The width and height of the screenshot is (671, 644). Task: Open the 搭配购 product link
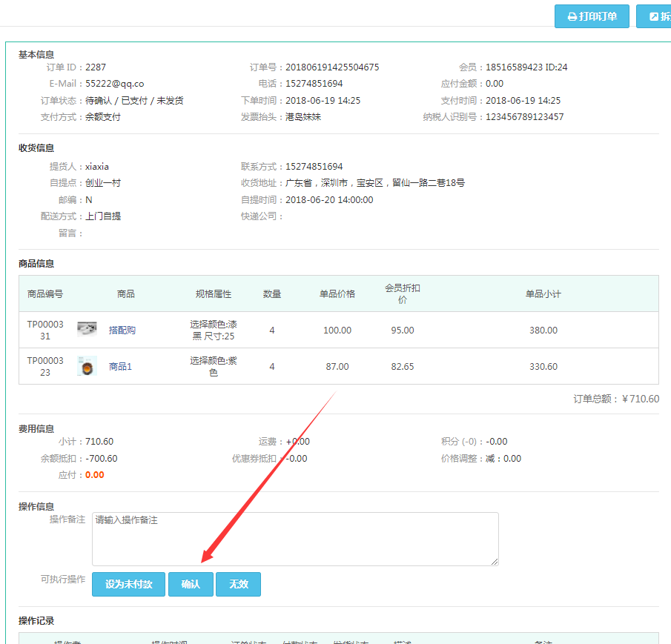pyautogui.click(x=122, y=331)
